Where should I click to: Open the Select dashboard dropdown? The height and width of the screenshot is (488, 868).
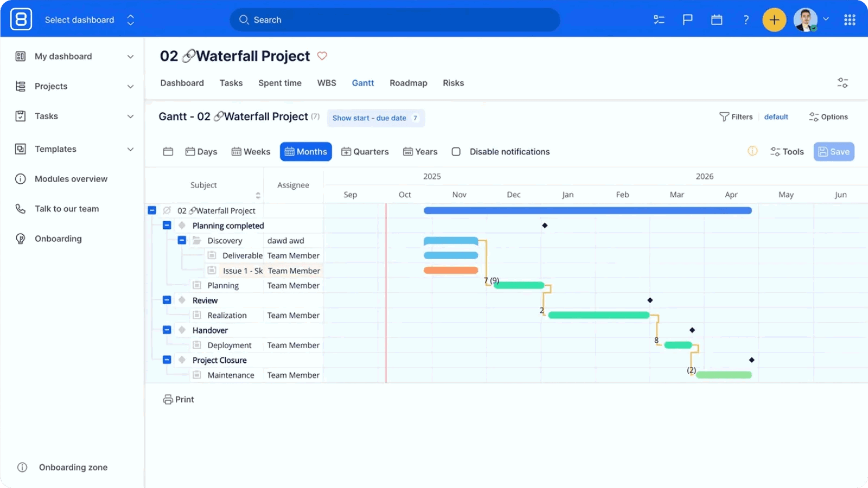[x=90, y=20]
